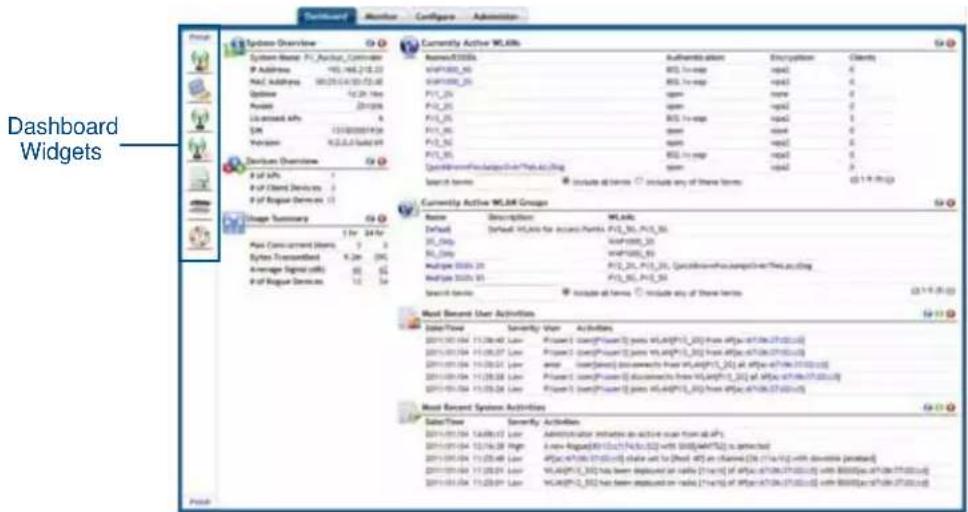
Task: Select the antenna widget just above the document icon
Action: (199, 148)
